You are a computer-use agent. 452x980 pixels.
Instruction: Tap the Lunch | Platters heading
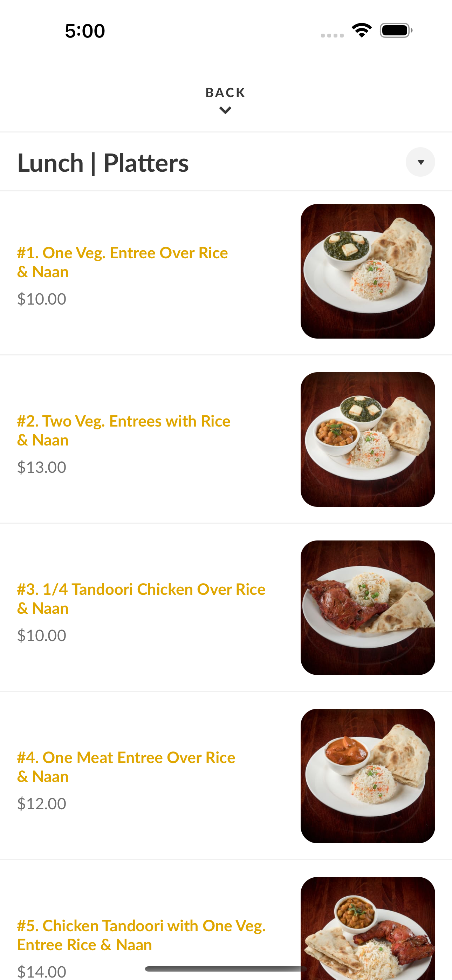[103, 163]
